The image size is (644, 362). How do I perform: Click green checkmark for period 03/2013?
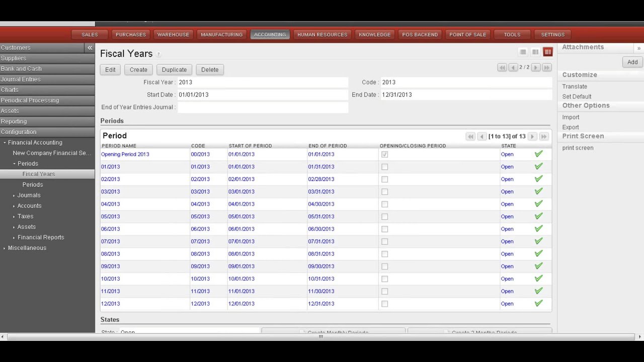pos(538,191)
